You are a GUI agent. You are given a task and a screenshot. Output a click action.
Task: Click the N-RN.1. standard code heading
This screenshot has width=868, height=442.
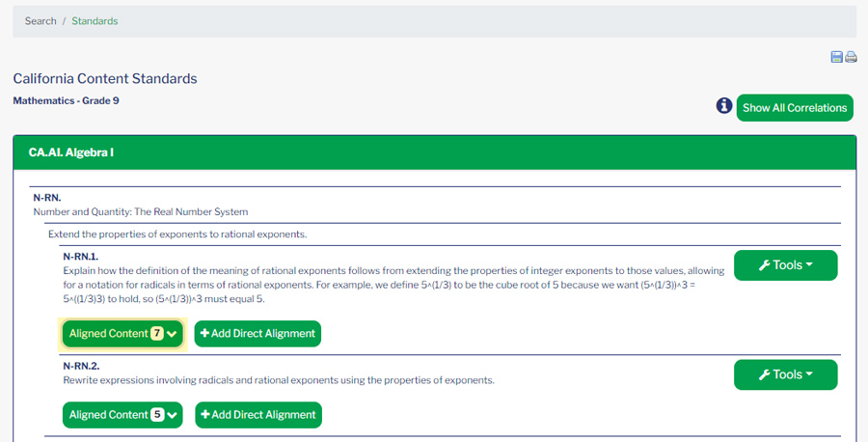(x=81, y=257)
